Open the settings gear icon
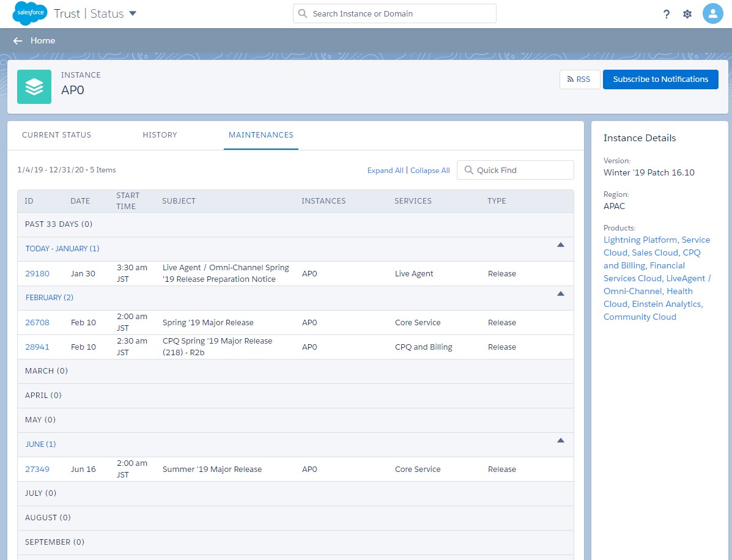Viewport: 732px width, 560px height. [x=687, y=14]
